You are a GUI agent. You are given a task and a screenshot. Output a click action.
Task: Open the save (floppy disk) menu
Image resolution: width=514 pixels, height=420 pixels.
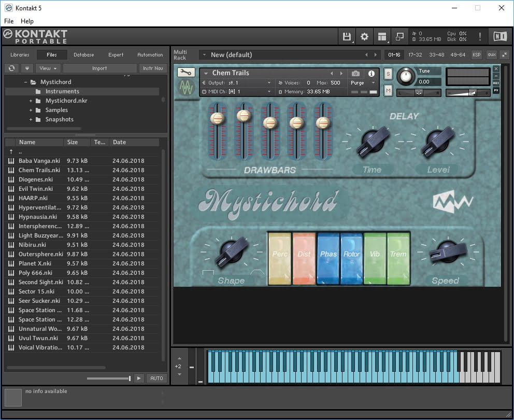point(347,36)
